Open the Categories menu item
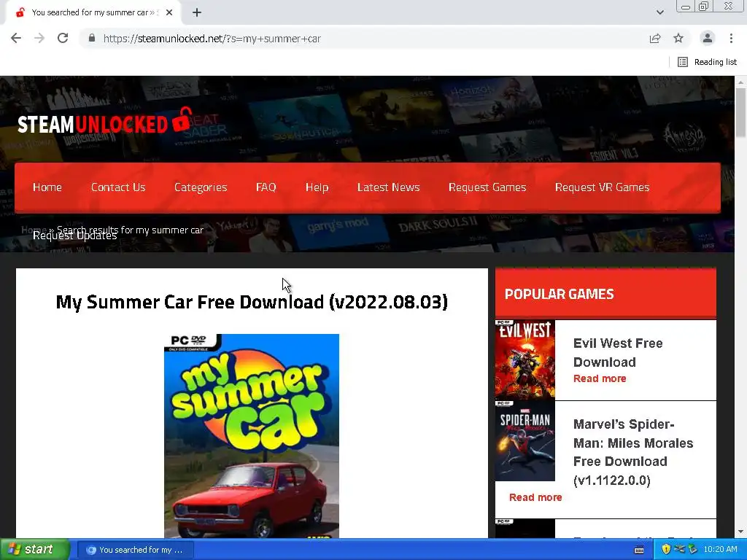Image resolution: width=747 pixels, height=560 pixels. point(201,187)
